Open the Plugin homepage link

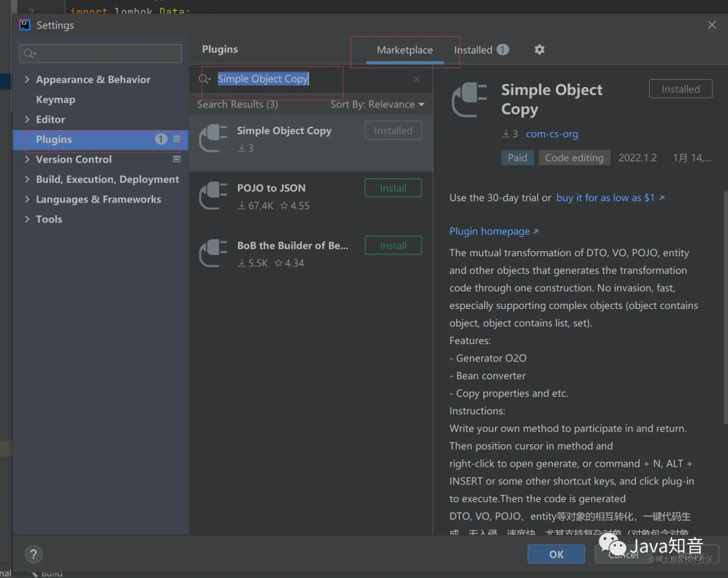point(489,231)
